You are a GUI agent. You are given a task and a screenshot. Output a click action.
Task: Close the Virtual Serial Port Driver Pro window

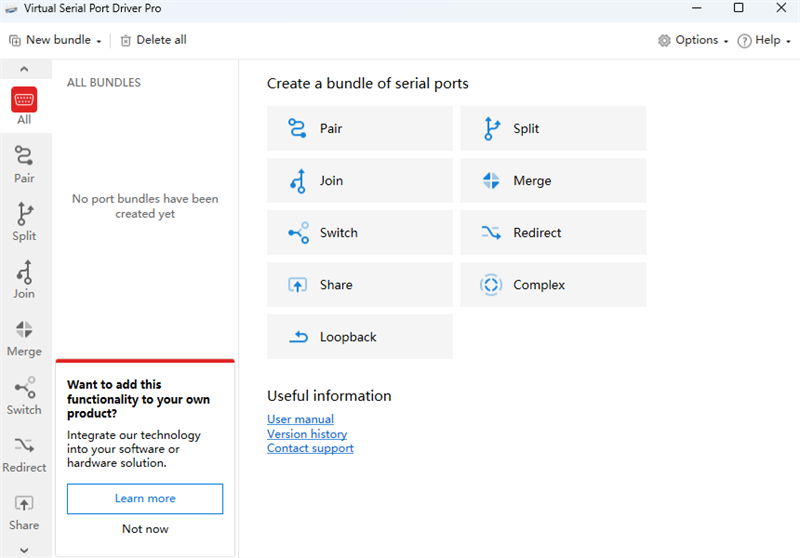(781, 8)
